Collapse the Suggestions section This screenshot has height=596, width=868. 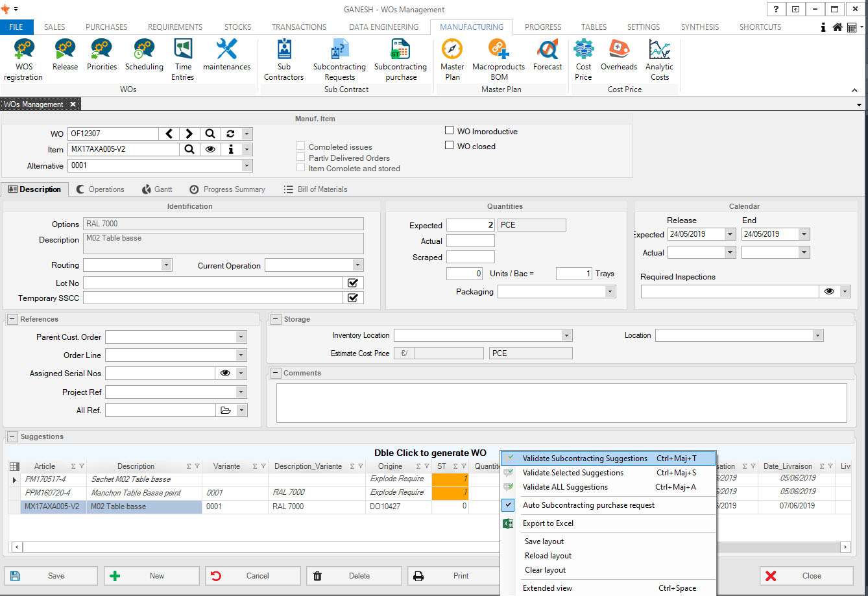pyautogui.click(x=12, y=436)
